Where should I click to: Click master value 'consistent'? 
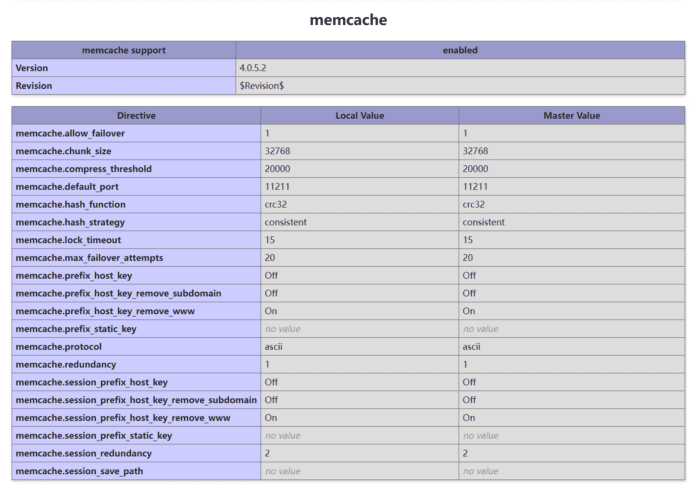pyautogui.click(x=483, y=222)
